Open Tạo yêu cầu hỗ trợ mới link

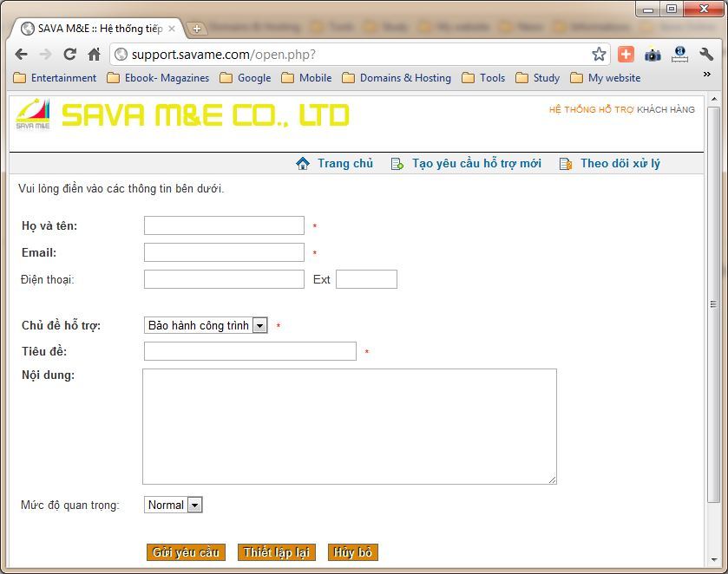(476, 163)
